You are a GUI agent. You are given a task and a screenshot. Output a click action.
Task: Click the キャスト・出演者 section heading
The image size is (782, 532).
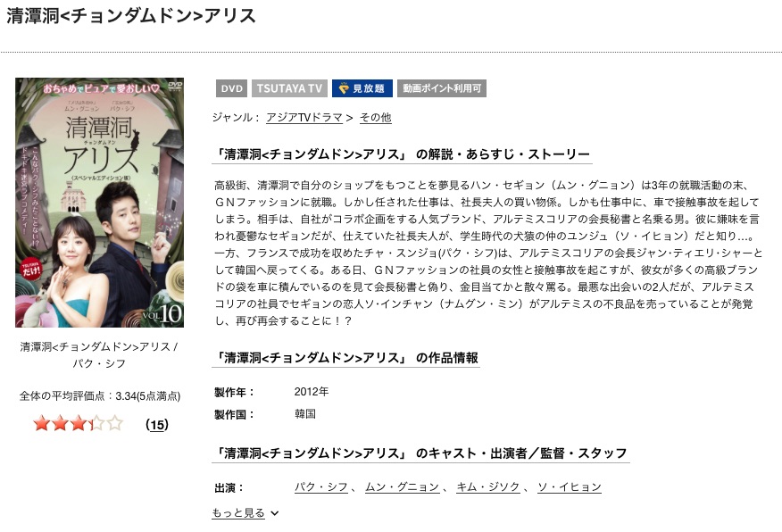pos(420,453)
